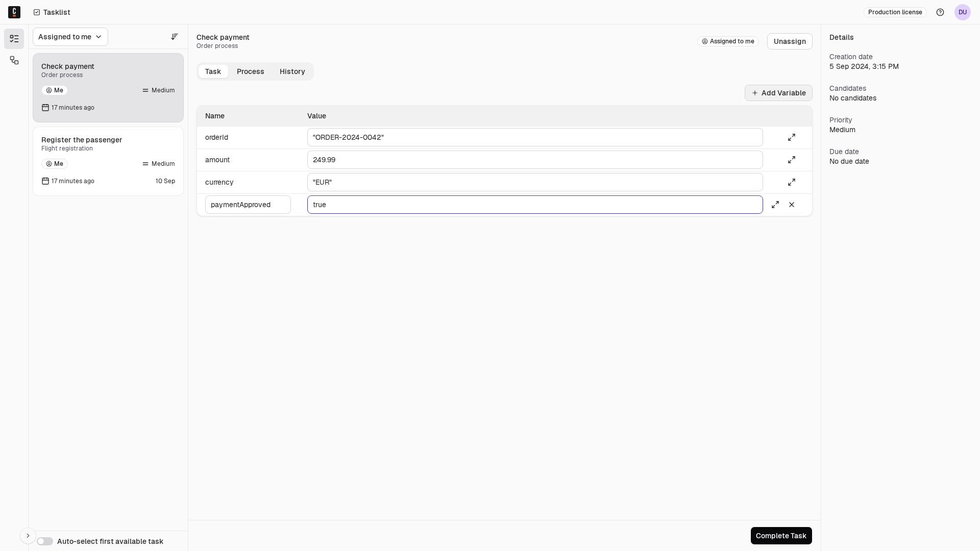The height and width of the screenshot is (551, 980).
Task: Click Medium priority on Register the passenger card
Action: 159,164
